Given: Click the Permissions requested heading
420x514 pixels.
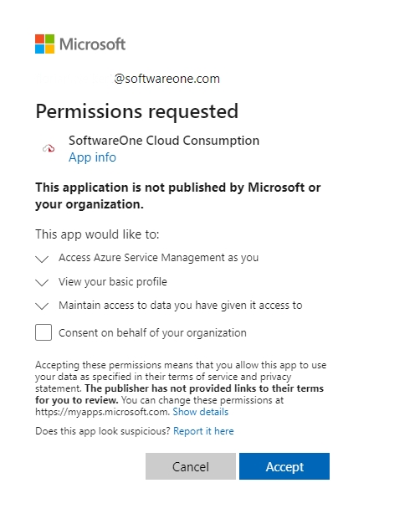Looking at the screenshot, I should [x=136, y=111].
